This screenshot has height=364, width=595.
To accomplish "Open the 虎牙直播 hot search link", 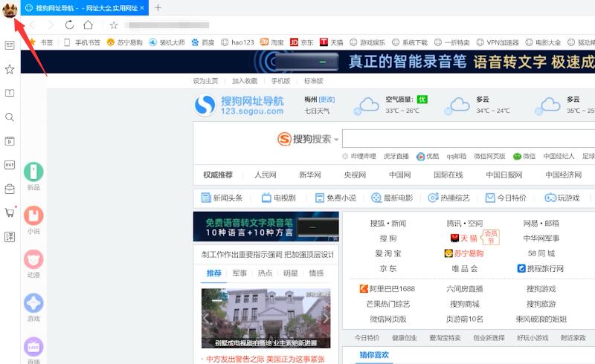I will coord(396,156).
